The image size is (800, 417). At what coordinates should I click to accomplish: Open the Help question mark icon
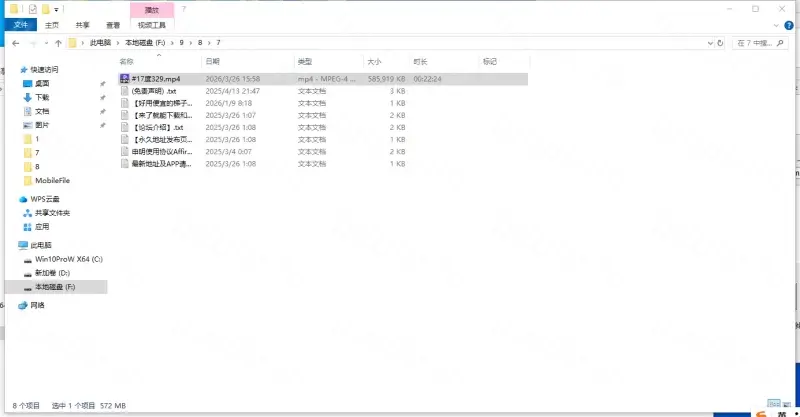click(x=791, y=25)
